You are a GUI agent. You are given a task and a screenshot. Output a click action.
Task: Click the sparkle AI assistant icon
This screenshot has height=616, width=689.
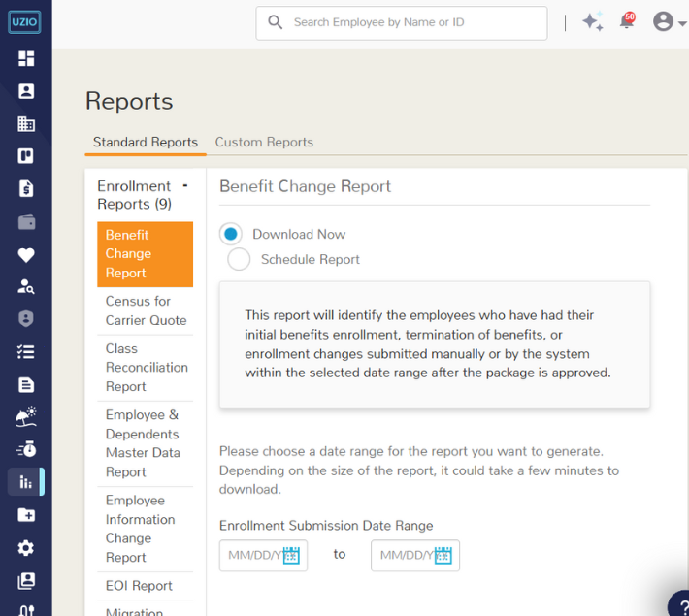[592, 21]
